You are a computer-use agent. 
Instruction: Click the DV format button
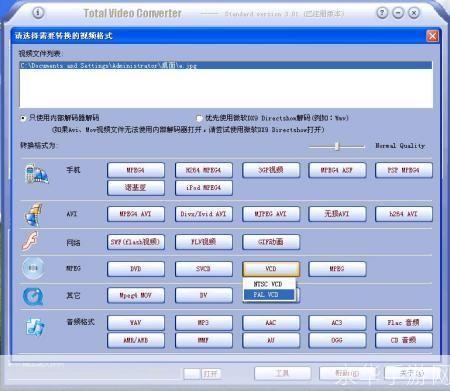pyautogui.click(x=204, y=295)
